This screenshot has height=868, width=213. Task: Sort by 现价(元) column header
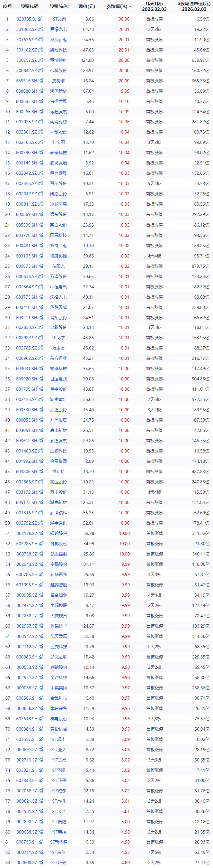click(87, 6)
